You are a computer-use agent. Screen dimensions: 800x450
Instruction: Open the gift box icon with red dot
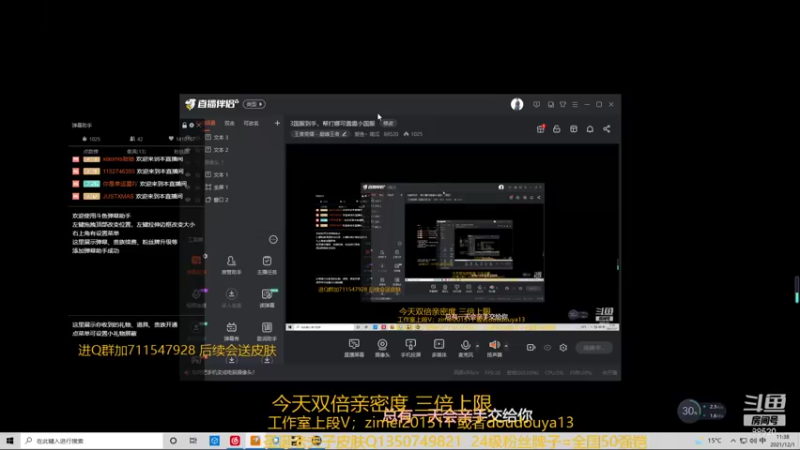[540, 129]
